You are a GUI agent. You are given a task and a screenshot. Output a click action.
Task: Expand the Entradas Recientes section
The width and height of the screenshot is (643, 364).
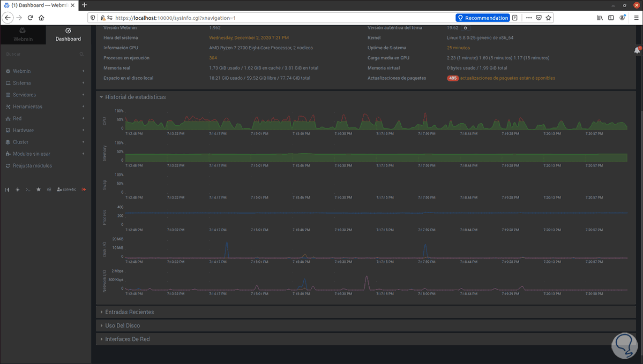(x=130, y=312)
